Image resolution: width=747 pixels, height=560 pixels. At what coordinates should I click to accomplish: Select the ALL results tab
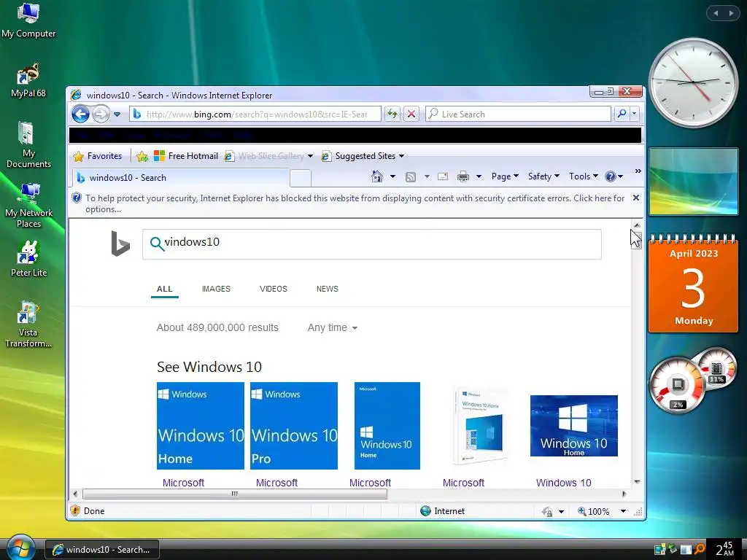165,289
